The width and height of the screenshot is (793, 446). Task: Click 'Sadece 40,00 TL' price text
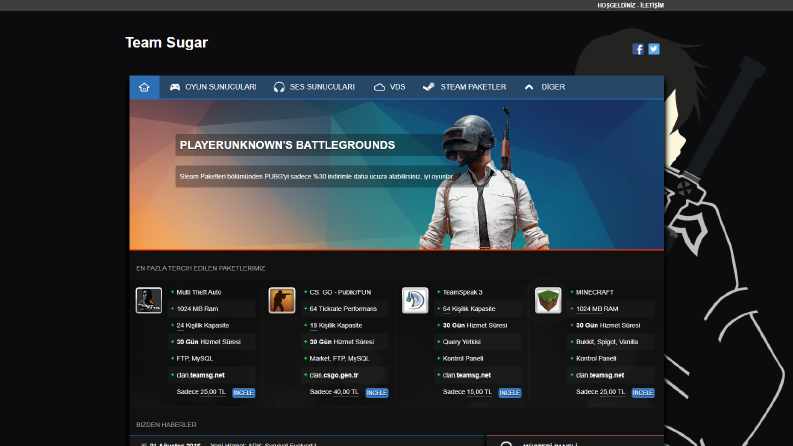[x=334, y=392]
